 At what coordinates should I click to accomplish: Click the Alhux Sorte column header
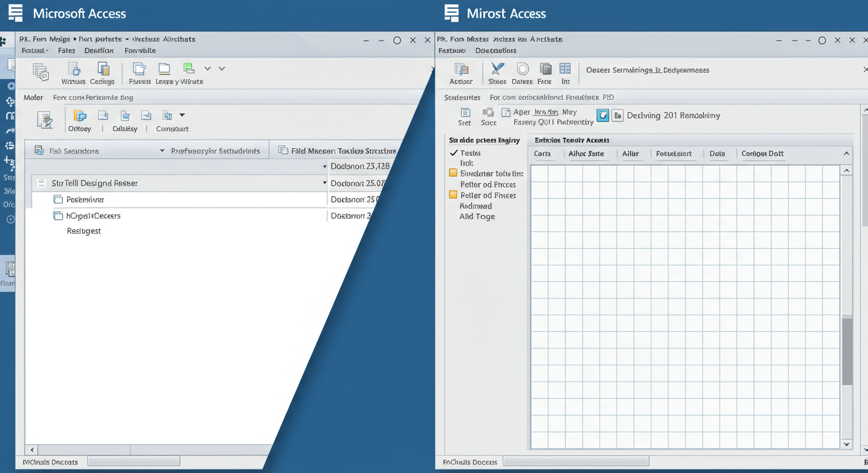(x=586, y=153)
